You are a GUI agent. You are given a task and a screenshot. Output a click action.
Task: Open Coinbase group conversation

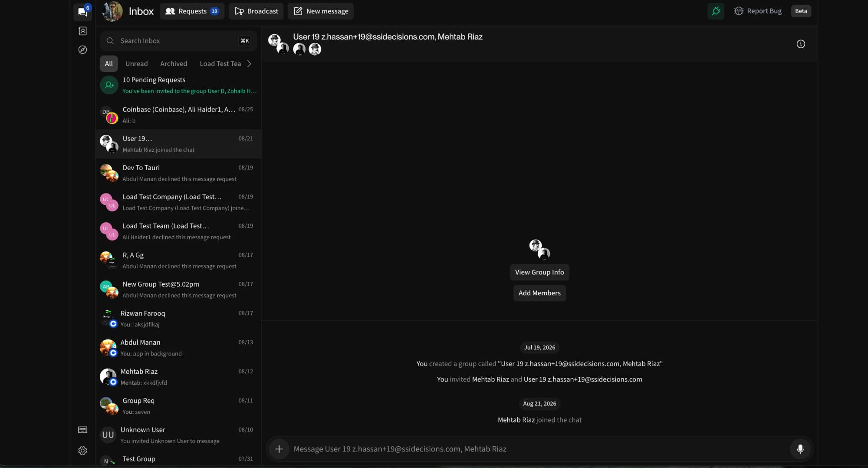(178, 115)
